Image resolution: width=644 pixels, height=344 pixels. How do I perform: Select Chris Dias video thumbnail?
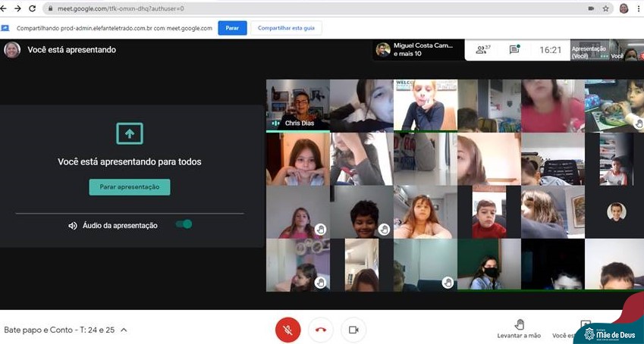click(x=297, y=105)
